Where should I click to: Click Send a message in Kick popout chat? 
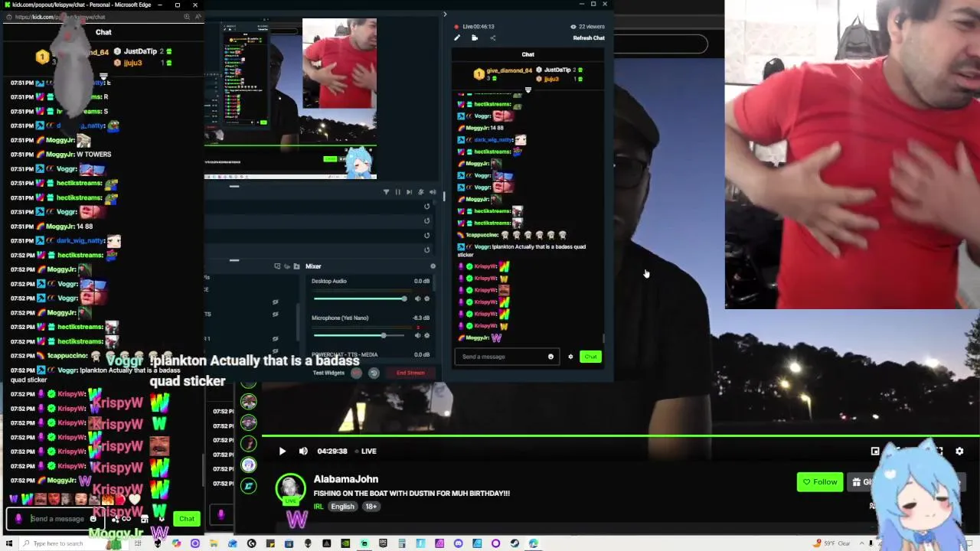[57, 519]
